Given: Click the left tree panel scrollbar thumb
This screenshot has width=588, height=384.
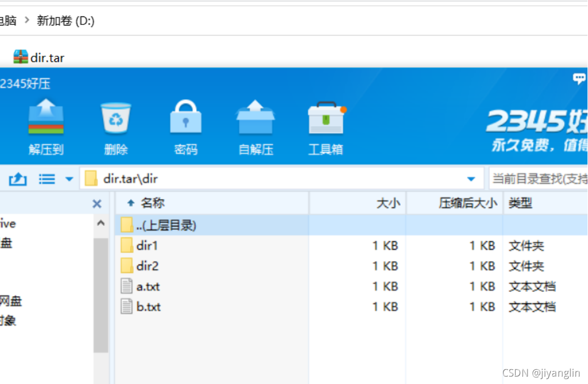Looking at the screenshot, I should (x=100, y=295).
